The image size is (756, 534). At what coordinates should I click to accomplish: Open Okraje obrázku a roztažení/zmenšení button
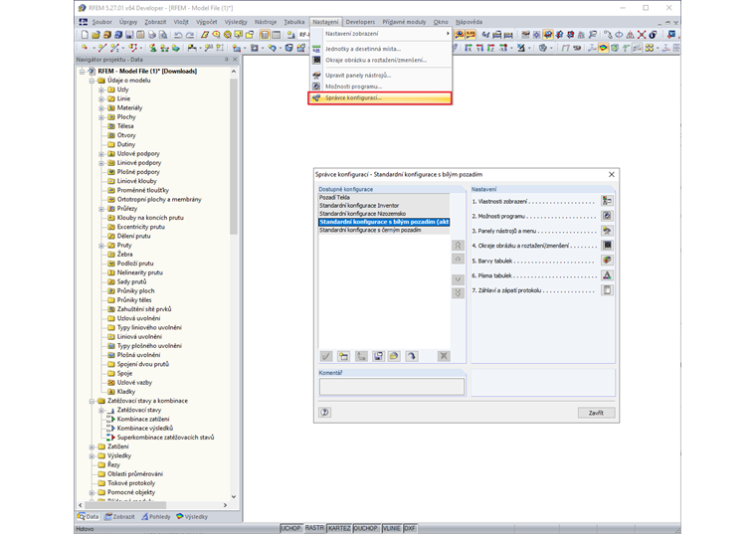607,246
